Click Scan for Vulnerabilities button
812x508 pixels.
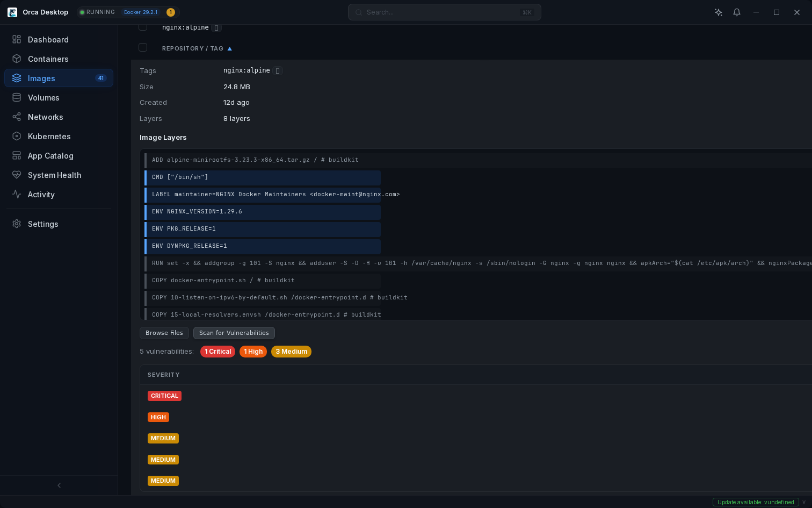click(234, 333)
